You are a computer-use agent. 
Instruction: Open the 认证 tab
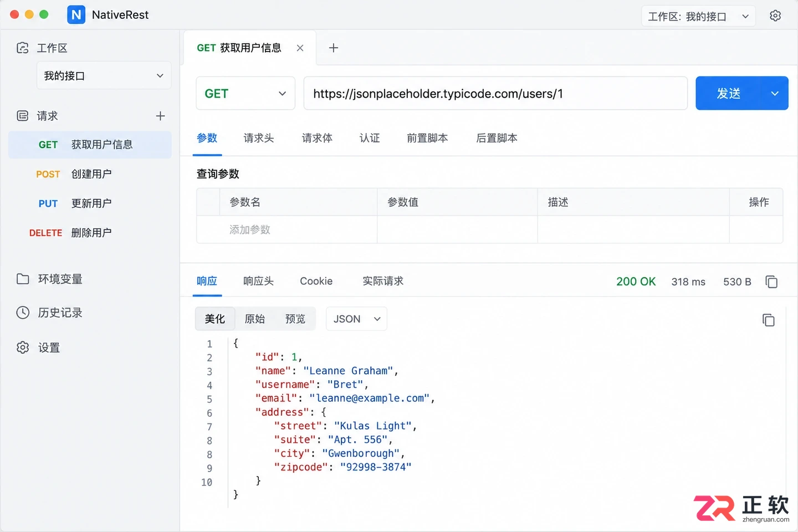tap(370, 138)
